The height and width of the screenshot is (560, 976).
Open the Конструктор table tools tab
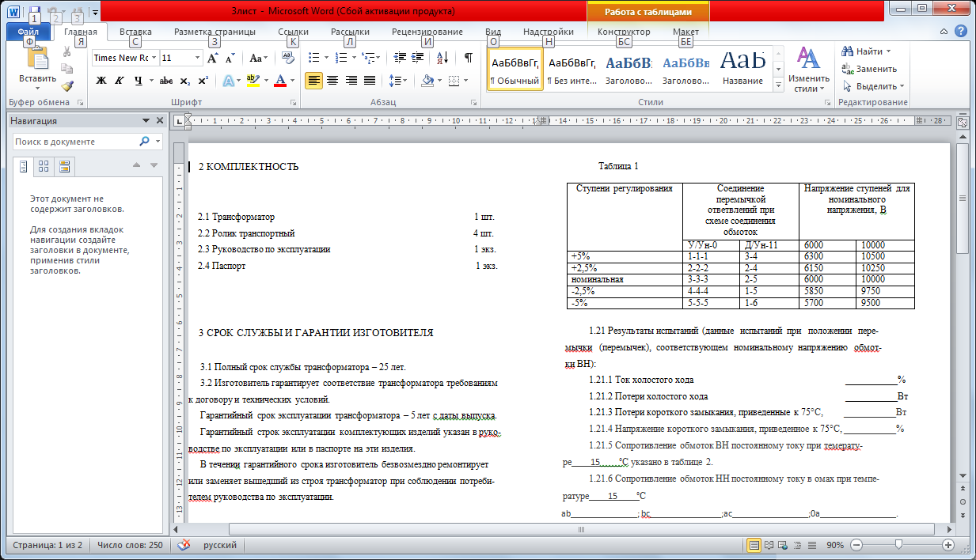(x=624, y=32)
